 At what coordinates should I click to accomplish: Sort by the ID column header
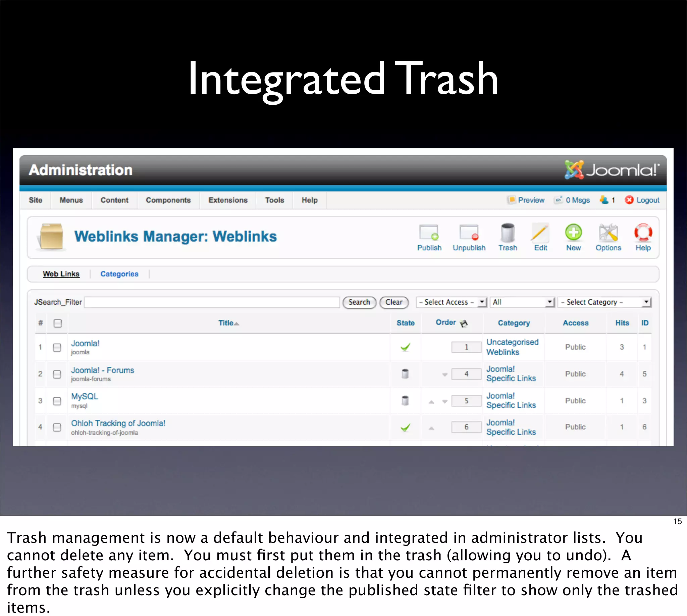click(645, 323)
